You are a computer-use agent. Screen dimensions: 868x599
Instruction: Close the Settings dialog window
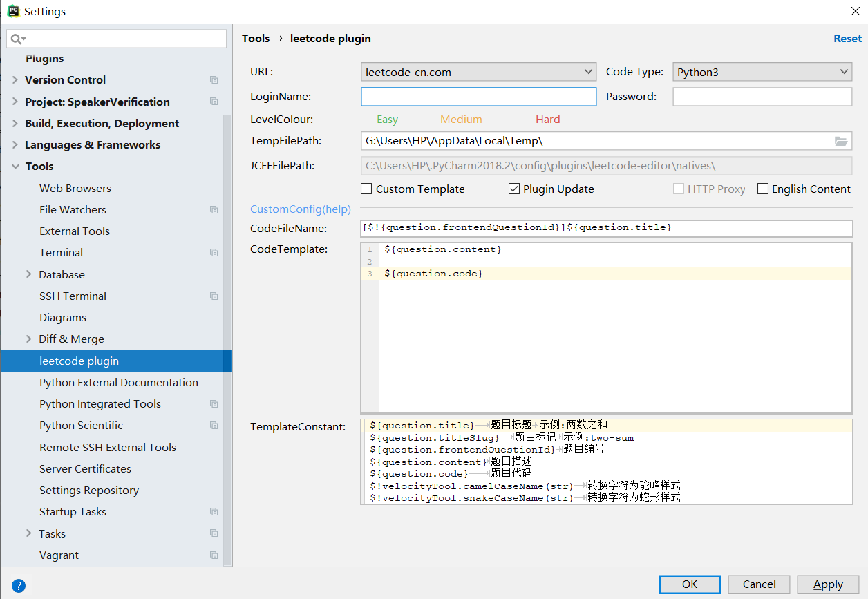855,11
